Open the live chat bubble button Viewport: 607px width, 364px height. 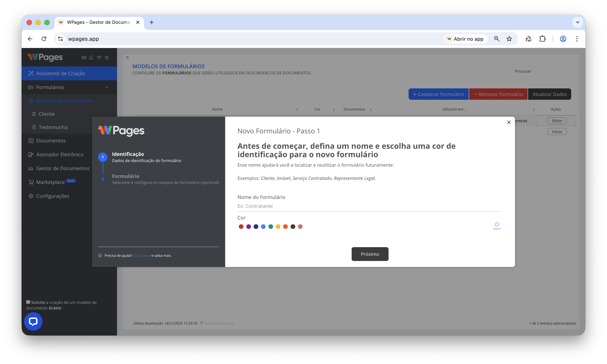pos(33,321)
